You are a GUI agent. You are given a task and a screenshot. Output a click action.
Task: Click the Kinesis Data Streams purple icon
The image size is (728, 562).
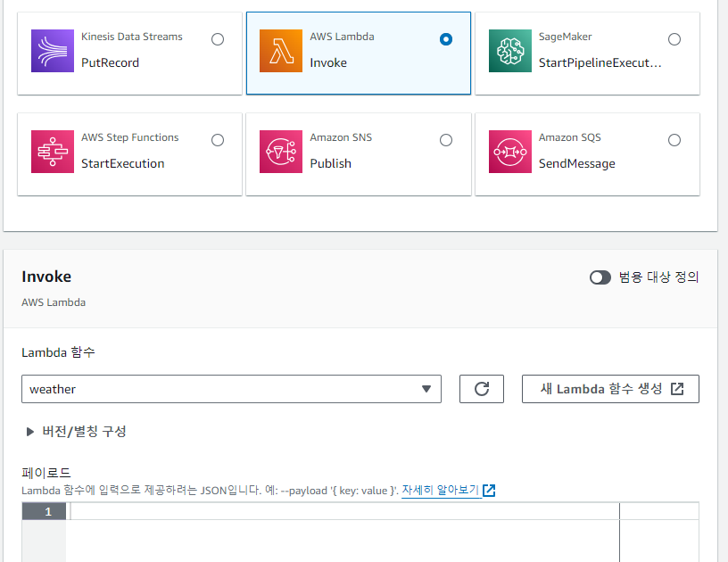click(53, 51)
